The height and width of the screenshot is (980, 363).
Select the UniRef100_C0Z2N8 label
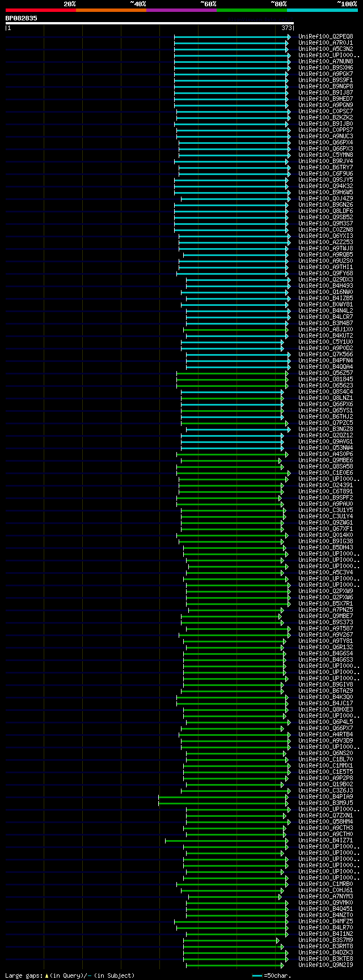coord(326,230)
